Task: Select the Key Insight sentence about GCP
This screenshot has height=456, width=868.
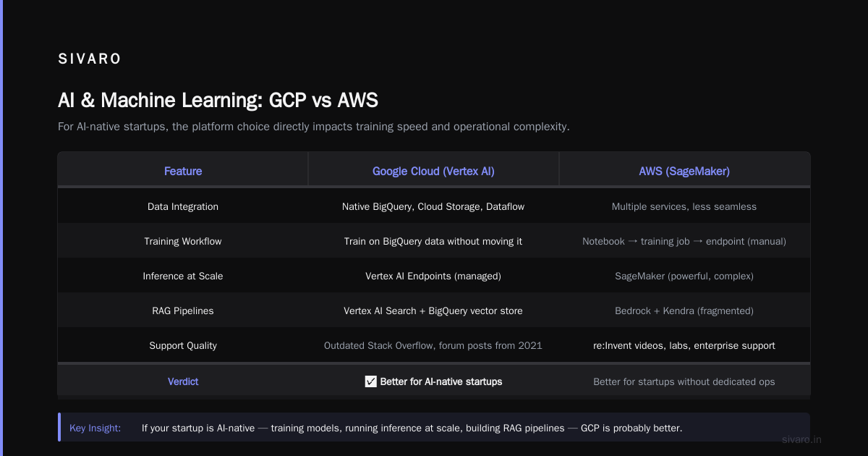Action: click(x=412, y=428)
